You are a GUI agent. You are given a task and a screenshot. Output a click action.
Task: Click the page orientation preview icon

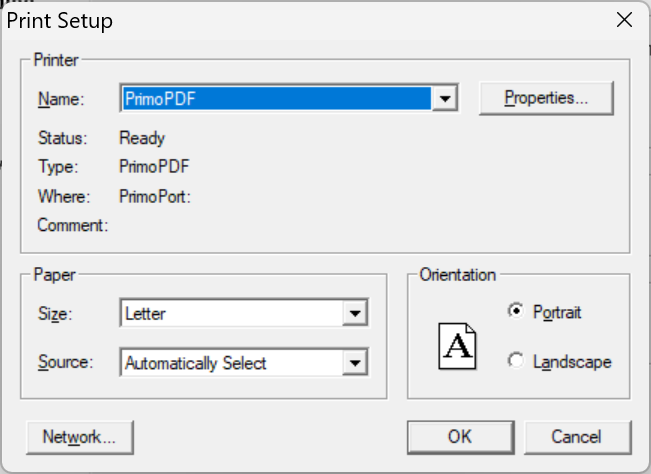pyautogui.click(x=457, y=346)
